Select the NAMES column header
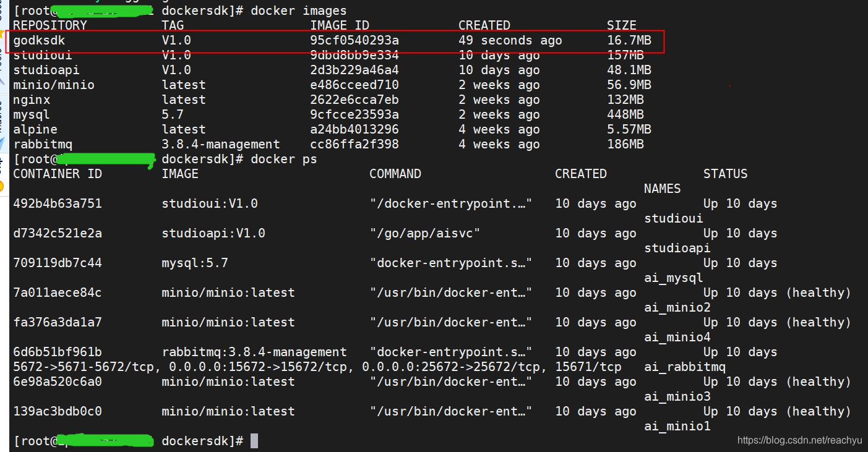The image size is (868, 452). tap(663, 189)
